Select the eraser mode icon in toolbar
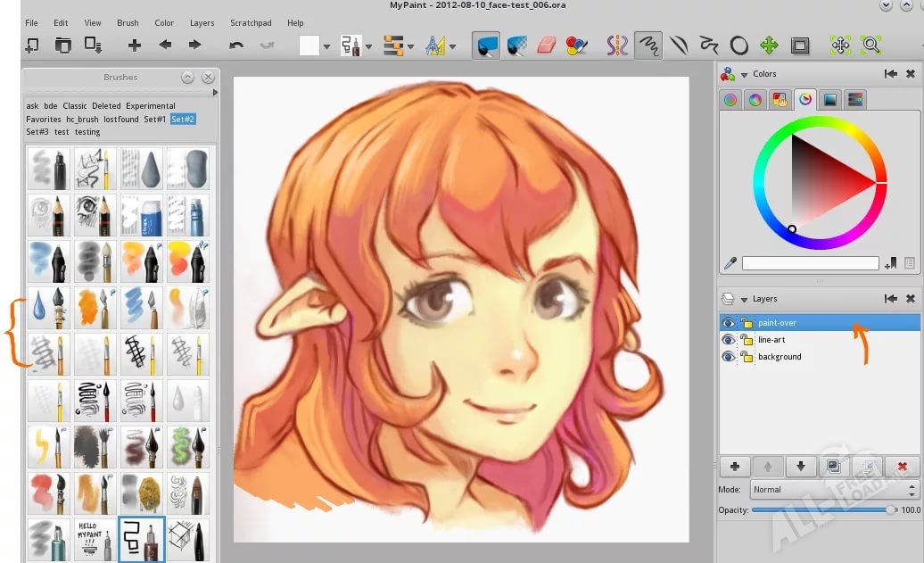Viewport: 924px width, 563px height. [547, 45]
